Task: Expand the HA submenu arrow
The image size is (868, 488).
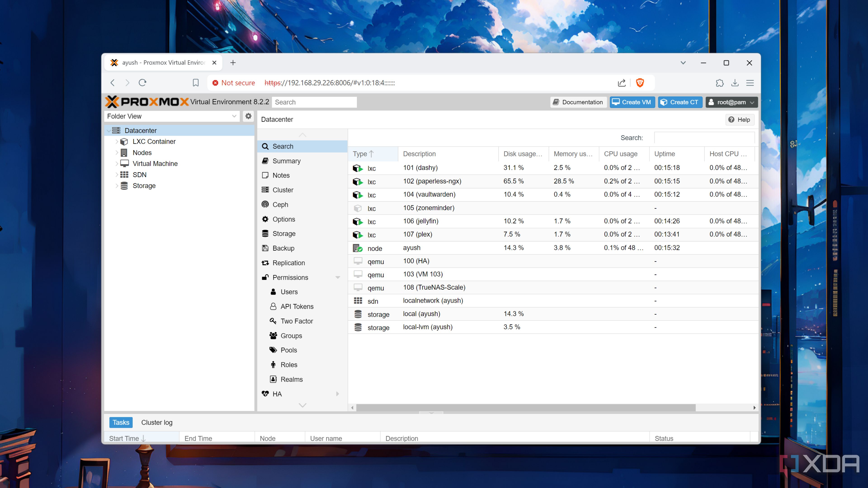Action: (x=338, y=394)
